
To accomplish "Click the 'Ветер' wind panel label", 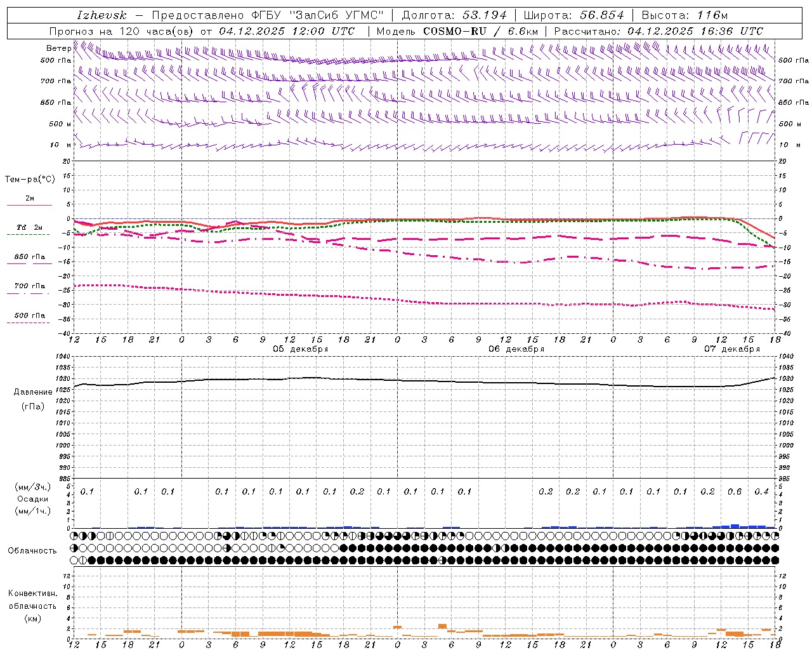I will (58, 48).
